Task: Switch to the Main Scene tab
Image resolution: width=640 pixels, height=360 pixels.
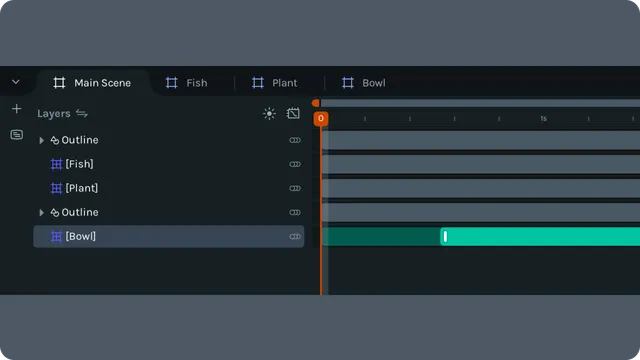Action: [93, 83]
